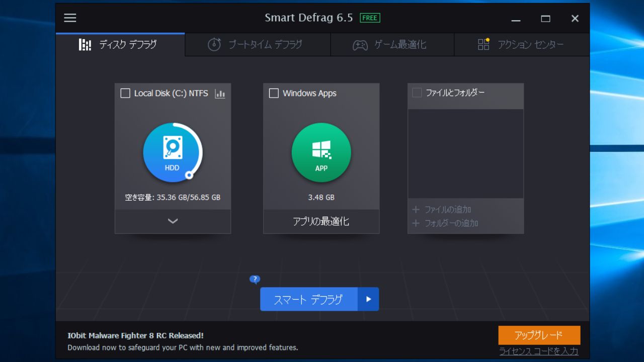Open the スマート デフラグ mode dropdown arrow
This screenshot has width=644, height=362.
coord(368,299)
